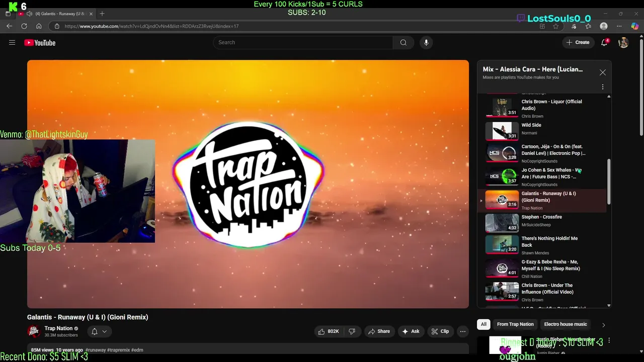Open the tab actions menu icon
The height and width of the screenshot is (362, 644).
[8, 14]
